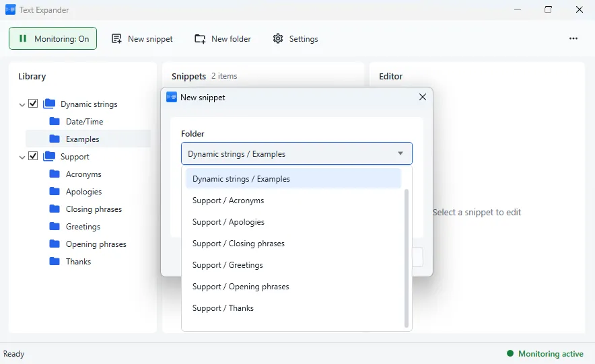Click the Closing phrases folder icon
Screen dimensions: 595x364
click(x=55, y=209)
